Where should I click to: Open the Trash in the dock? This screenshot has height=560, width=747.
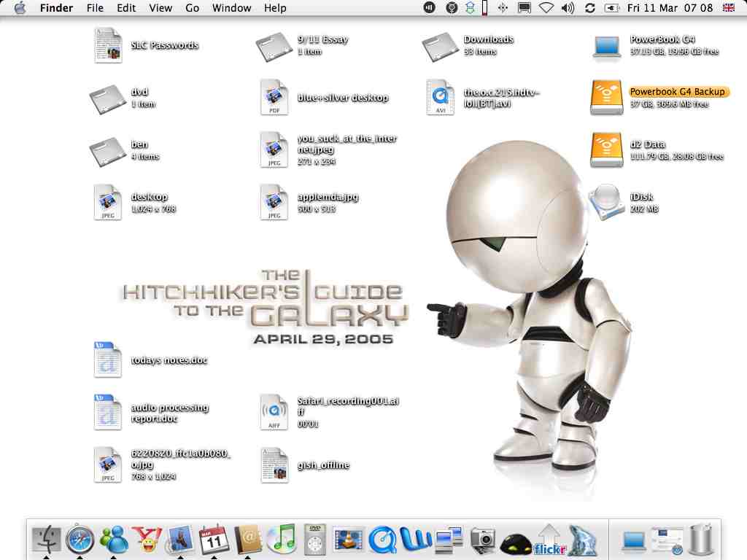[x=700, y=540]
